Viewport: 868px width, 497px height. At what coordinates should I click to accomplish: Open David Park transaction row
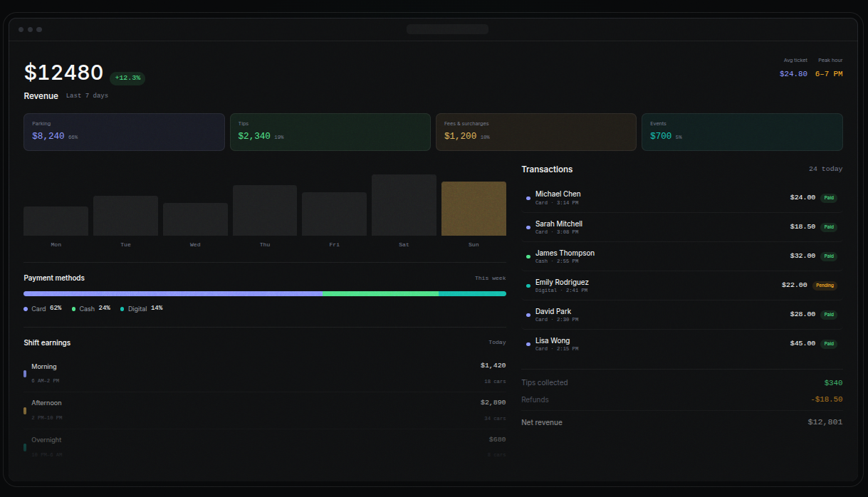681,315
